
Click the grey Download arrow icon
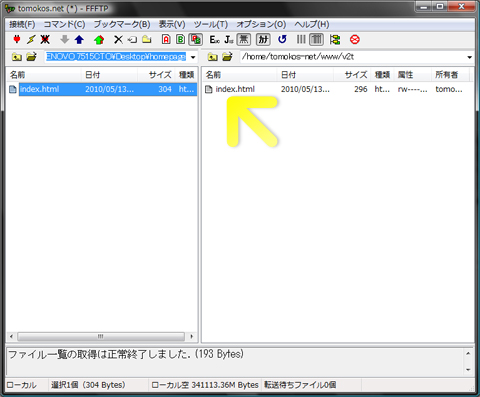pos(65,40)
